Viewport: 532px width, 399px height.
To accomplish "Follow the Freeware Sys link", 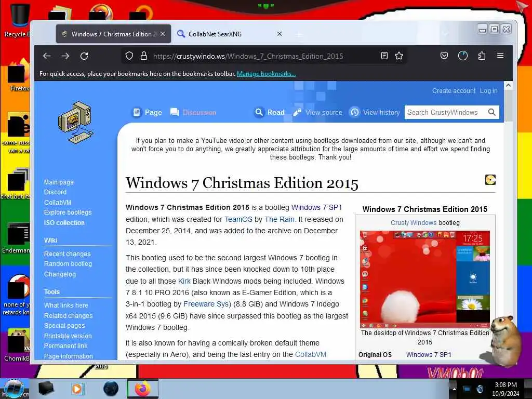I will click(206, 304).
